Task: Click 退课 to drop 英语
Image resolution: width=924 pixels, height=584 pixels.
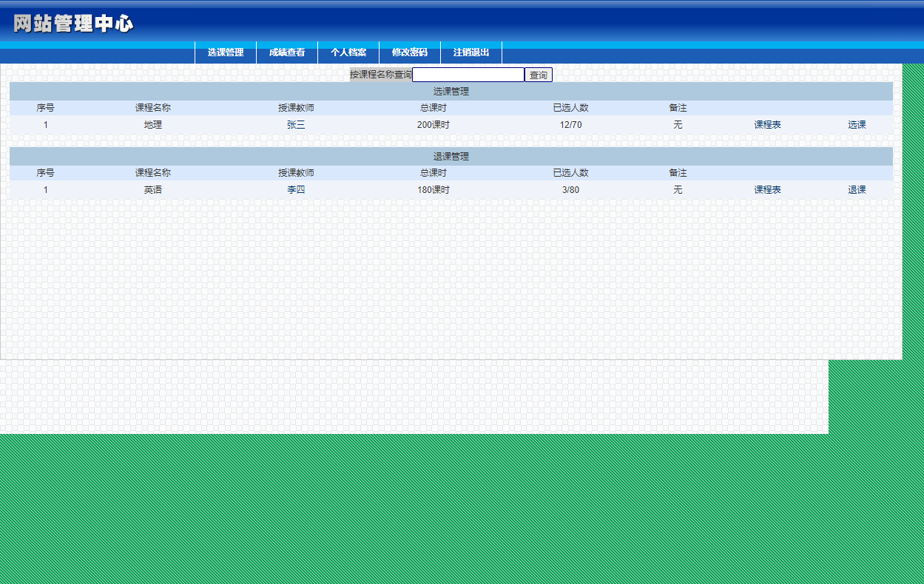Action: [857, 190]
